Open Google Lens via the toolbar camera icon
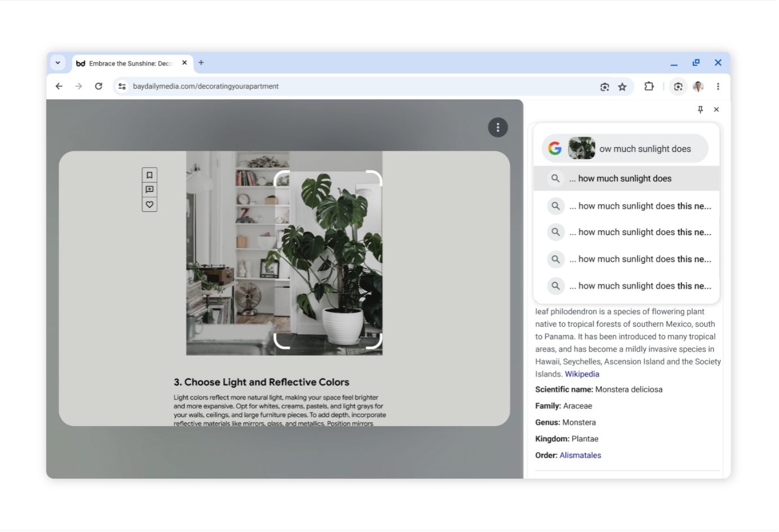The height and width of the screenshot is (532, 779). (x=678, y=87)
